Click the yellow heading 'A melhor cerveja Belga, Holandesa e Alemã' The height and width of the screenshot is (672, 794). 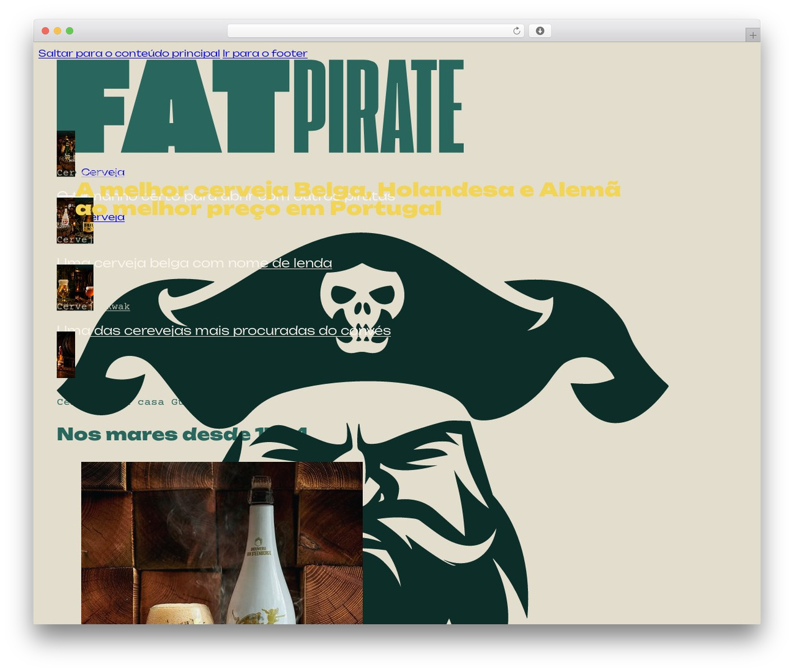point(348,189)
